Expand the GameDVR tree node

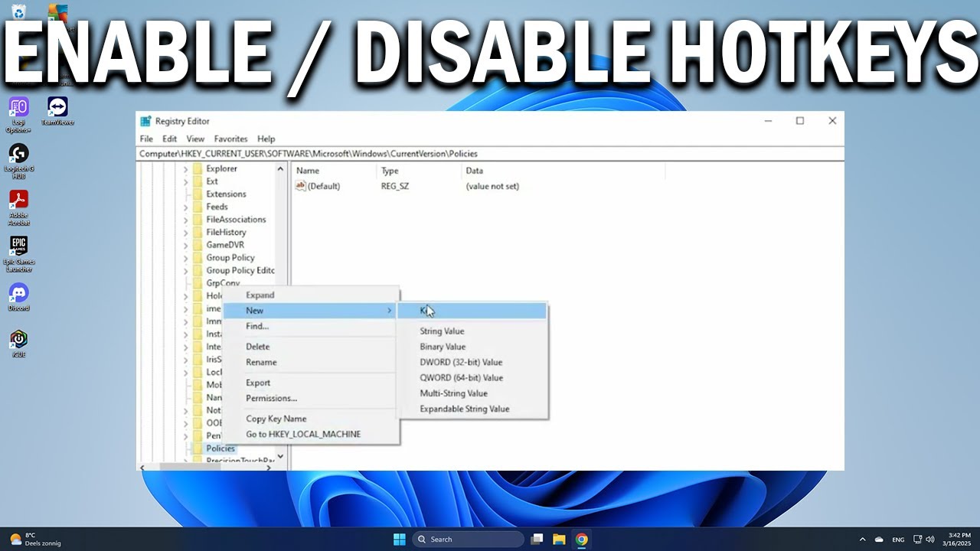click(x=185, y=245)
